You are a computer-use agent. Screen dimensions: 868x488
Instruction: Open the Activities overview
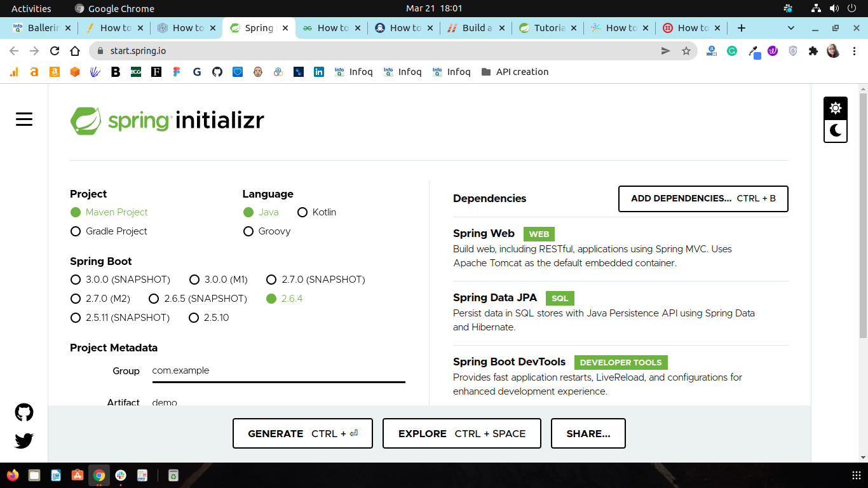coord(31,8)
